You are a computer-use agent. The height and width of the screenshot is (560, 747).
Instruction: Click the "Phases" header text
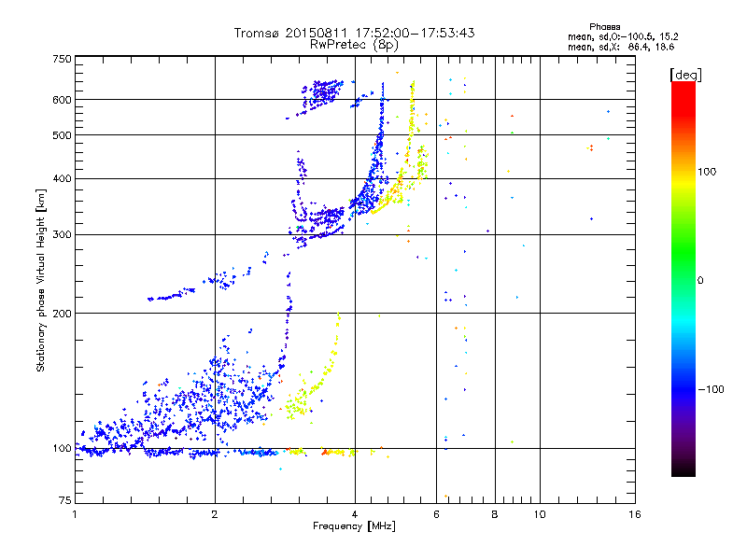click(604, 27)
